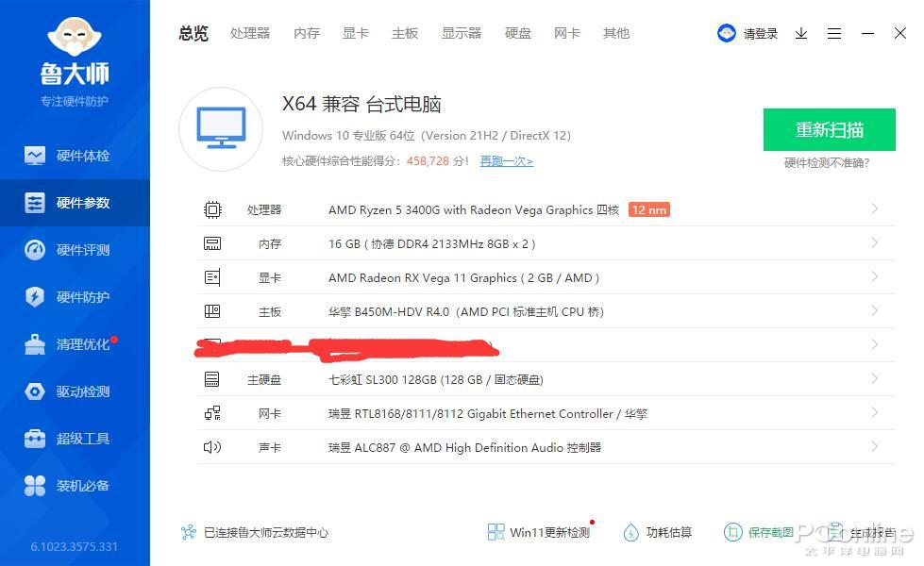Click the 内存 memory module icon

(212, 243)
